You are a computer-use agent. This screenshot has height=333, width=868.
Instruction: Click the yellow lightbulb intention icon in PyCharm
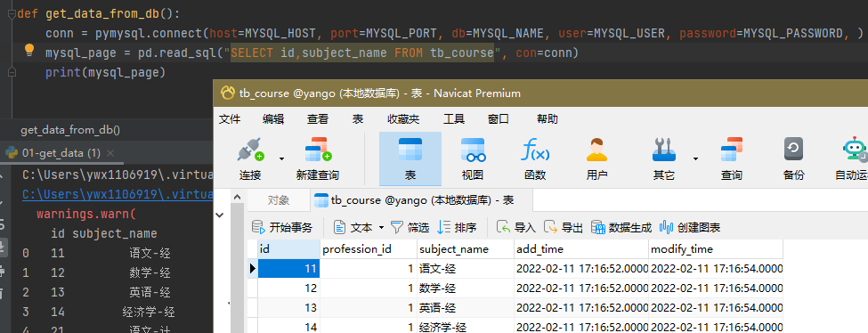point(29,51)
